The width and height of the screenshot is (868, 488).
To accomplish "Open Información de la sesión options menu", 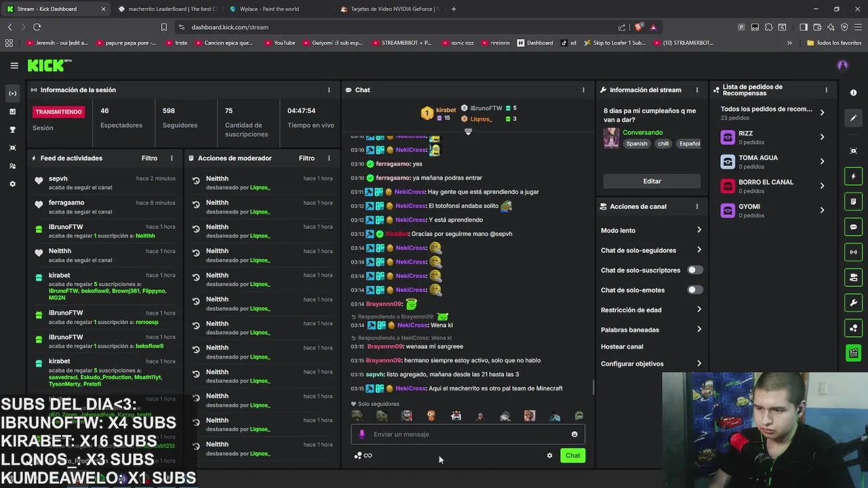I will pos(329,89).
